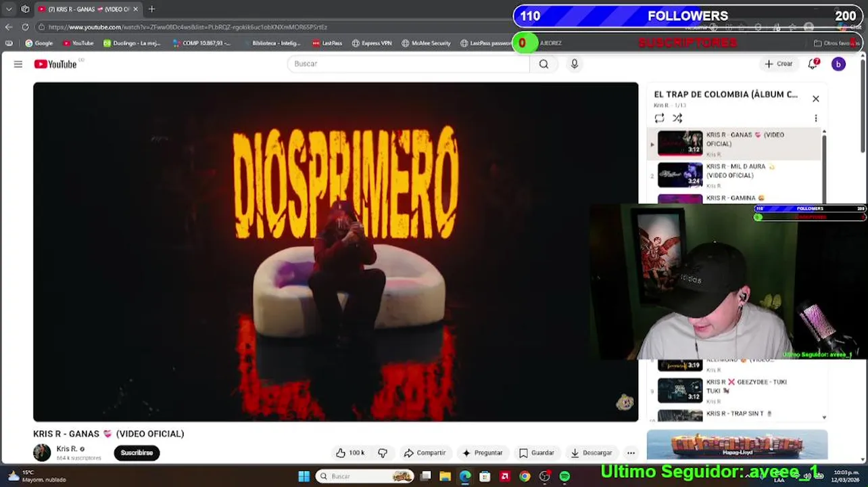
Task: Open the McAfee Security bookmark
Action: click(426, 43)
